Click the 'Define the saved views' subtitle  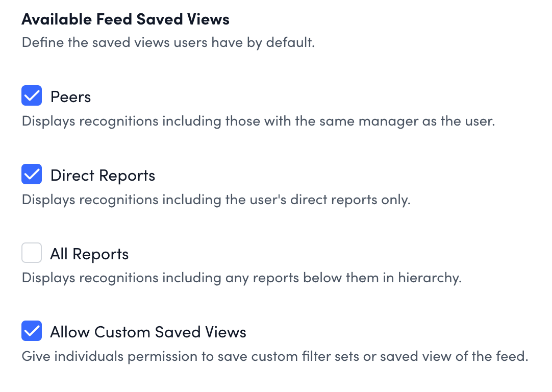coord(168,42)
